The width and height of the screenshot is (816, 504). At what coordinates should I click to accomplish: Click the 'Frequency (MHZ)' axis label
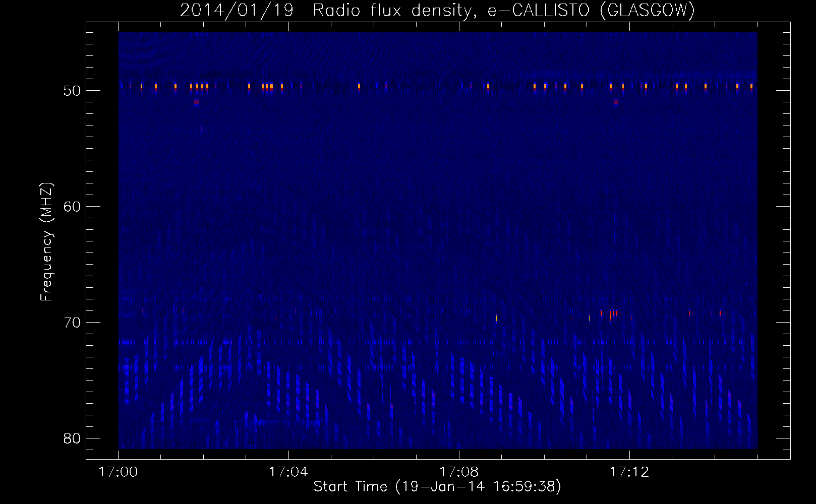[46, 241]
